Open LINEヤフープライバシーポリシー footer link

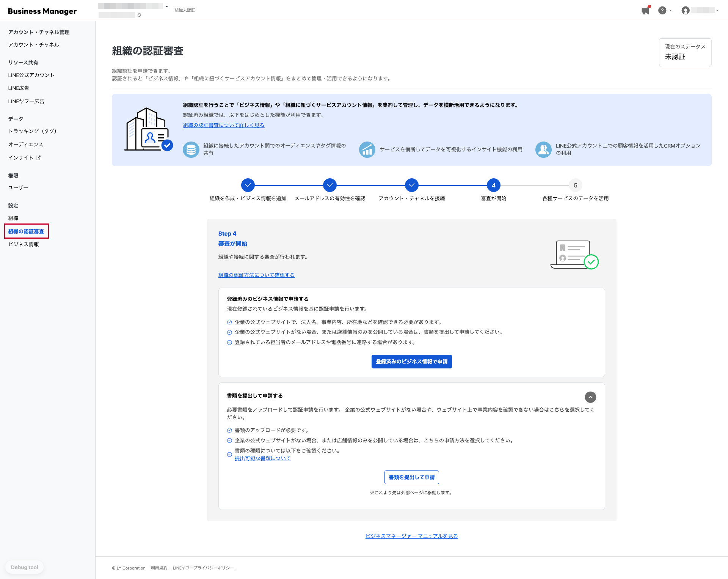203,568
